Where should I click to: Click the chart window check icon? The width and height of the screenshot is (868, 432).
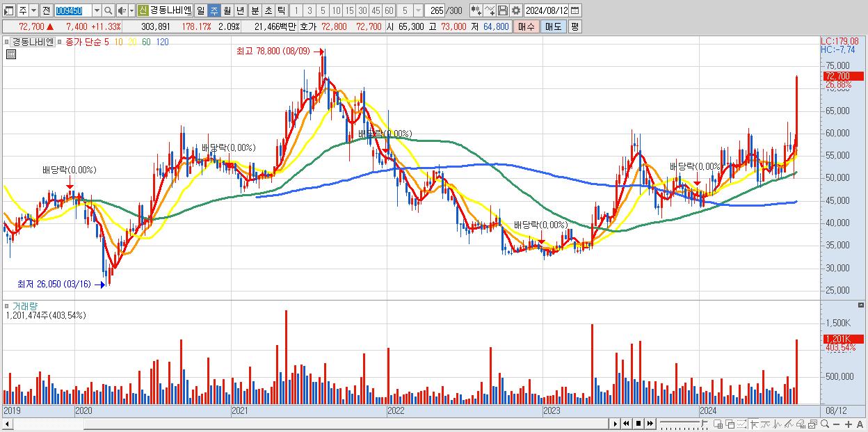tap(812, 424)
